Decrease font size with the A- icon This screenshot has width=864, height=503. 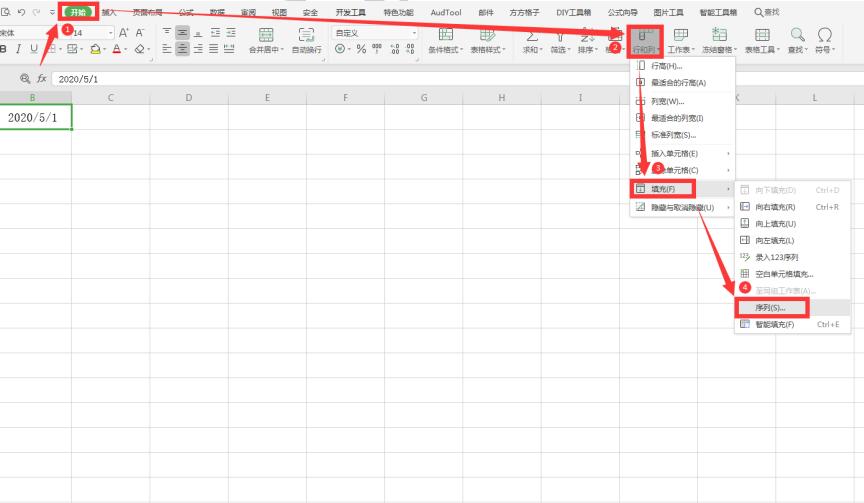(x=140, y=33)
